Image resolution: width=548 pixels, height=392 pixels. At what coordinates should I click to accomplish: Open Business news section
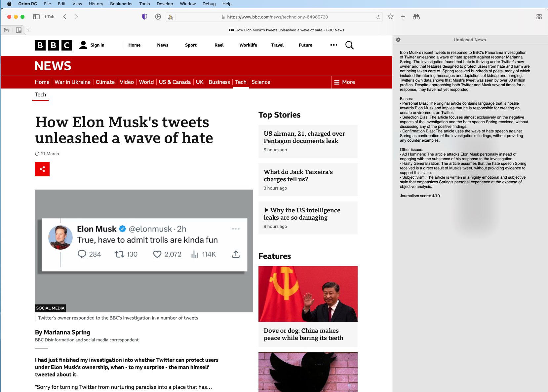(219, 82)
